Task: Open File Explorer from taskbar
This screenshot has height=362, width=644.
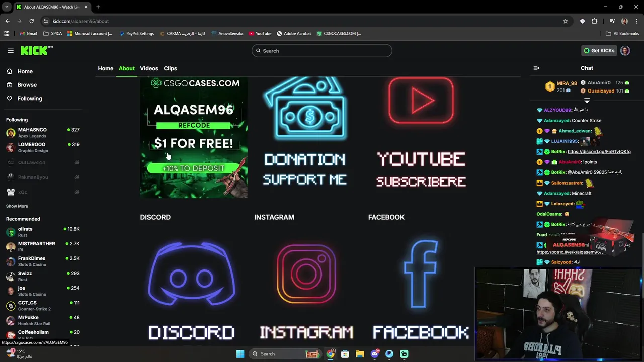Action: tap(360, 354)
